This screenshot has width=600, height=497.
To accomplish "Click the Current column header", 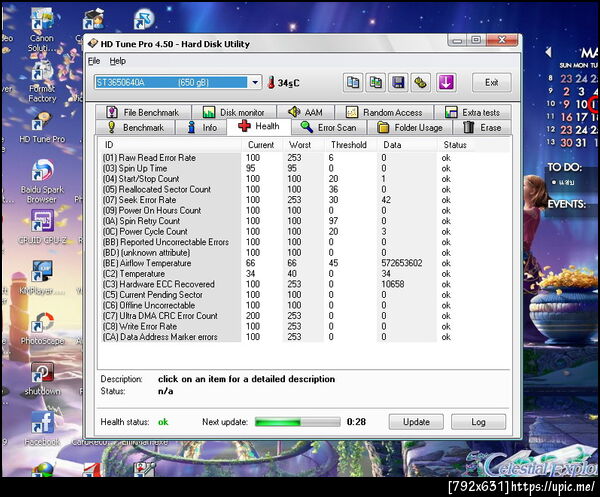I will pyautogui.click(x=262, y=145).
